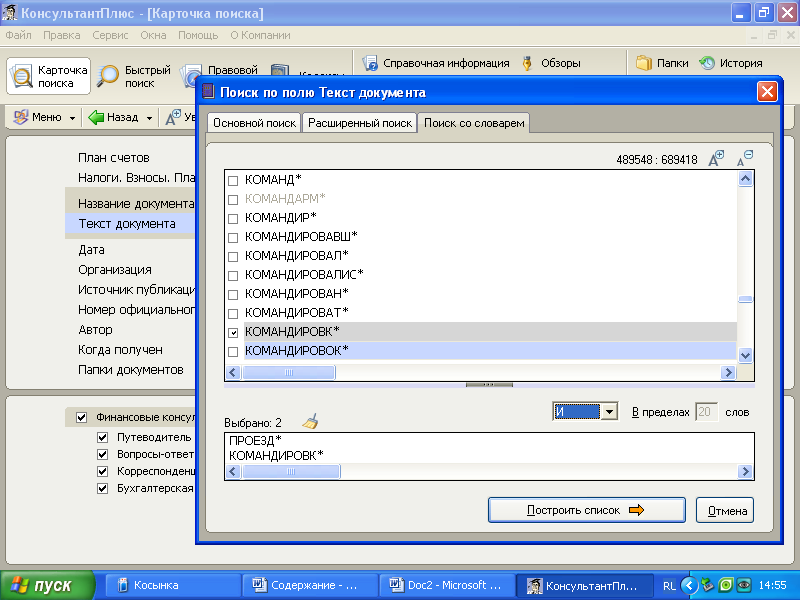Click the В пределах word count field
The image size is (800, 600).
(x=706, y=412)
